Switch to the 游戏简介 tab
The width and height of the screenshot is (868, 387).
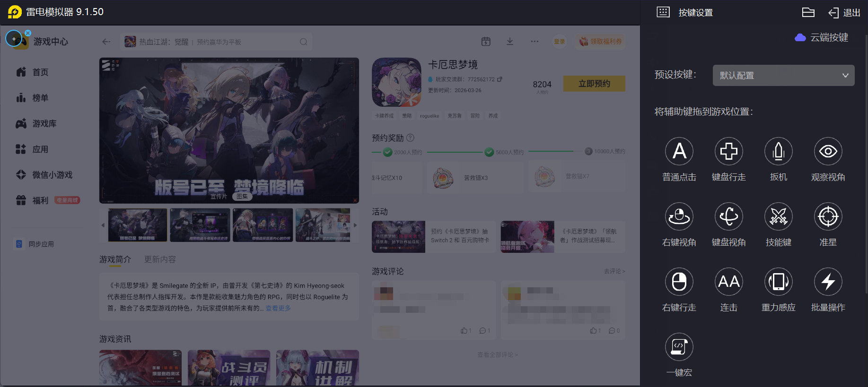pyautogui.click(x=115, y=259)
